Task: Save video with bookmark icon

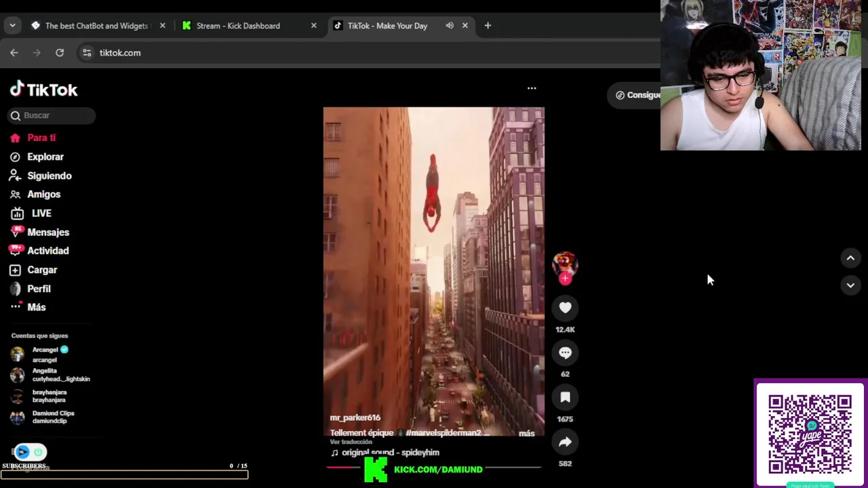Action: point(565,397)
